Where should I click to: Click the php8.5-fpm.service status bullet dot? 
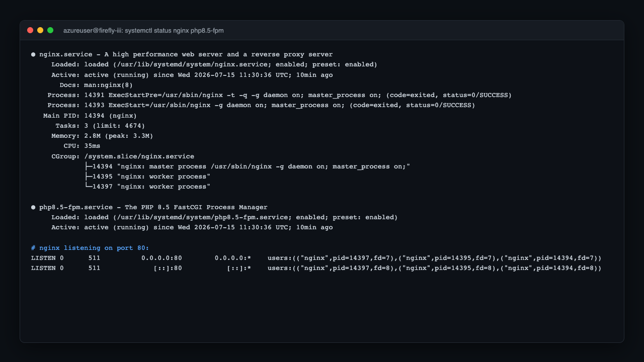pyautogui.click(x=33, y=207)
